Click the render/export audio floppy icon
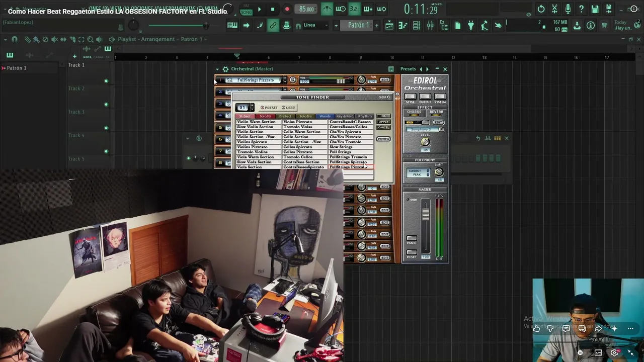The height and width of the screenshot is (362, 644). click(609, 9)
